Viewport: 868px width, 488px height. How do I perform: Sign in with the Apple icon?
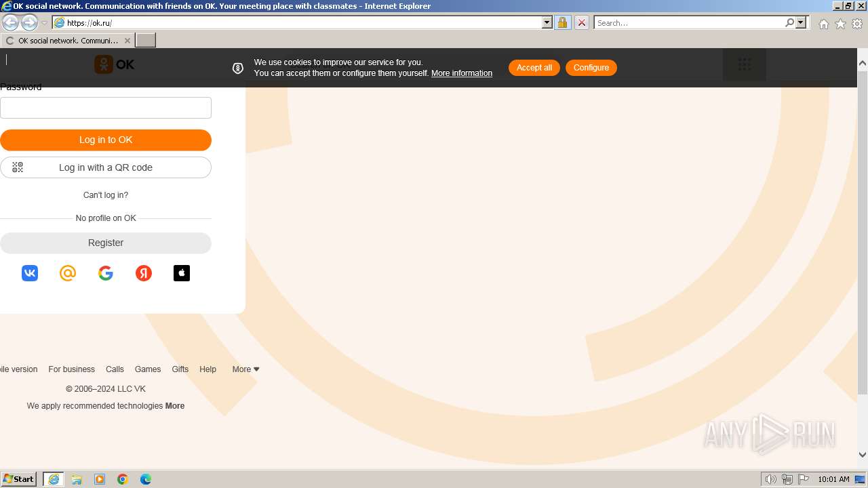coord(182,273)
